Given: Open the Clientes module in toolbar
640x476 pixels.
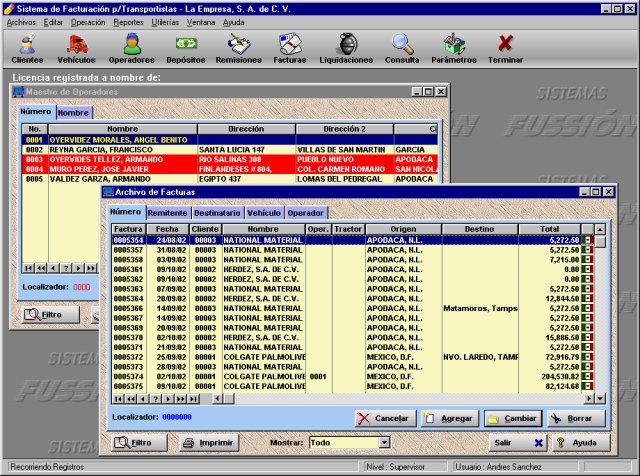Looking at the screenshot, I should (27, 48).
